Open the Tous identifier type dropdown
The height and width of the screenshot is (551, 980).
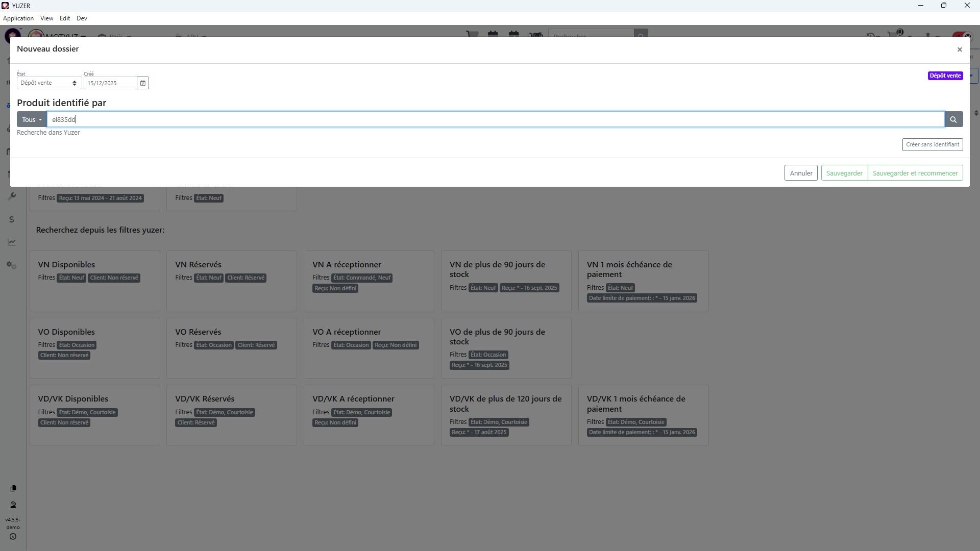click(32, 119)
